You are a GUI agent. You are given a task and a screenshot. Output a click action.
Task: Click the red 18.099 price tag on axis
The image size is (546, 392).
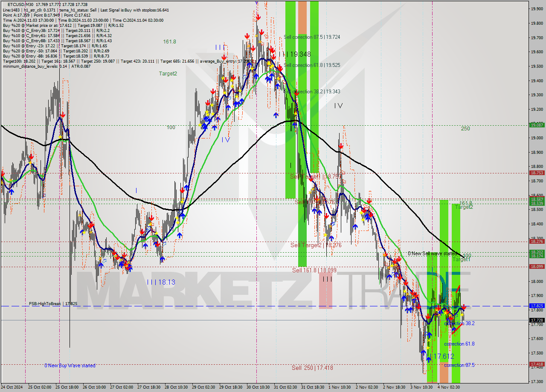point(536,266)
